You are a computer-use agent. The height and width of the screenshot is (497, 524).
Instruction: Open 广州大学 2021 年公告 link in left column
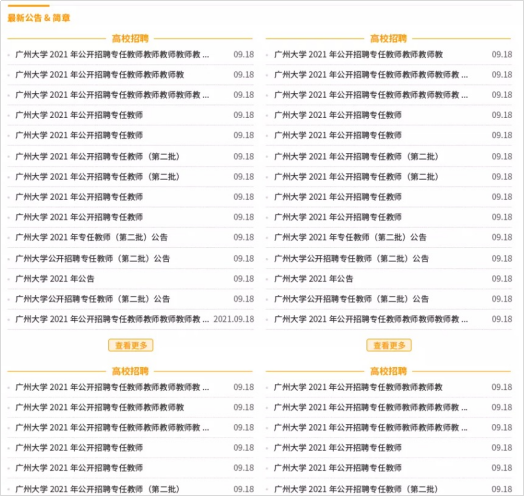coord(55,279)
